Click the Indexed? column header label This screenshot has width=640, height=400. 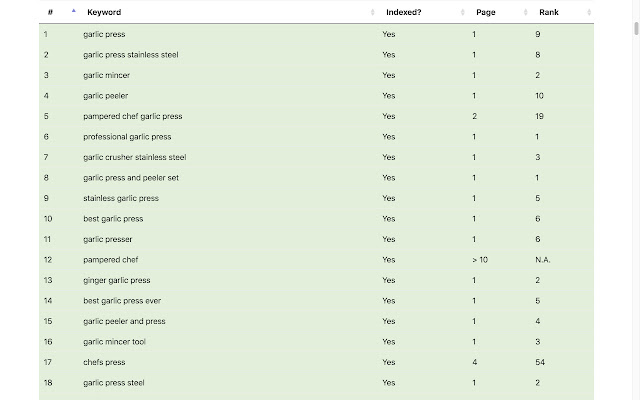click(406, 12)
